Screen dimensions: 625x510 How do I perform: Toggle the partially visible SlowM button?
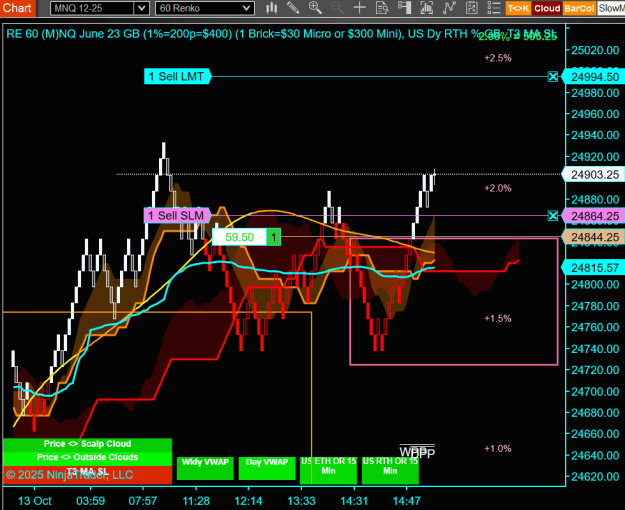click(x=611, y=8)
